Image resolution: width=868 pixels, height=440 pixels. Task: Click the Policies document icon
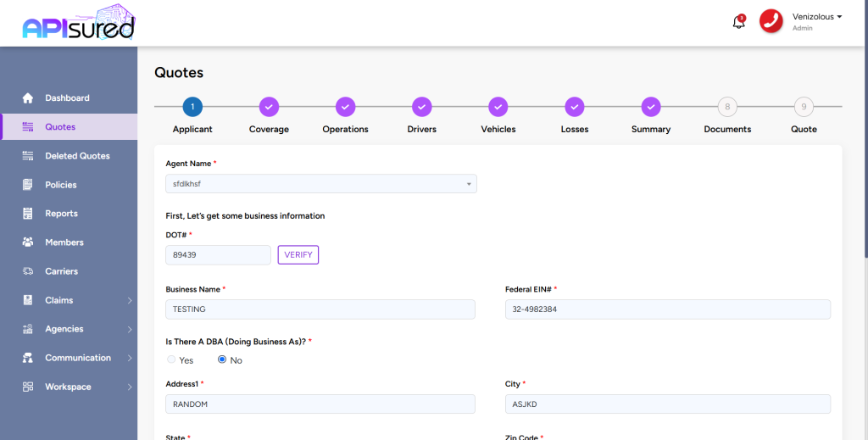click(28, 185)
